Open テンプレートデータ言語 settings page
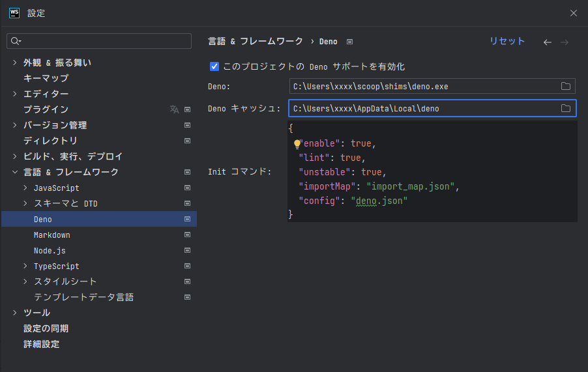 (x=84, y=297)
